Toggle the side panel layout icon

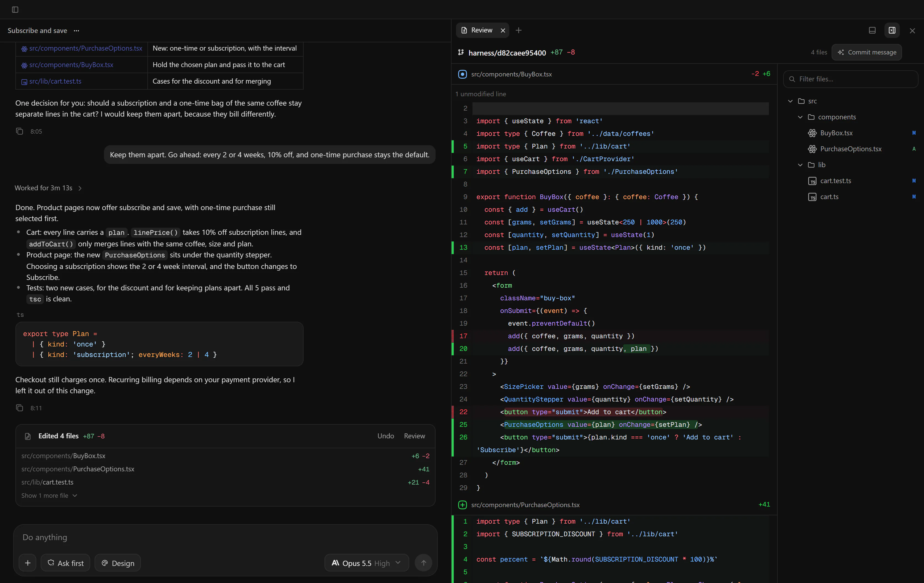coord(892,30)
